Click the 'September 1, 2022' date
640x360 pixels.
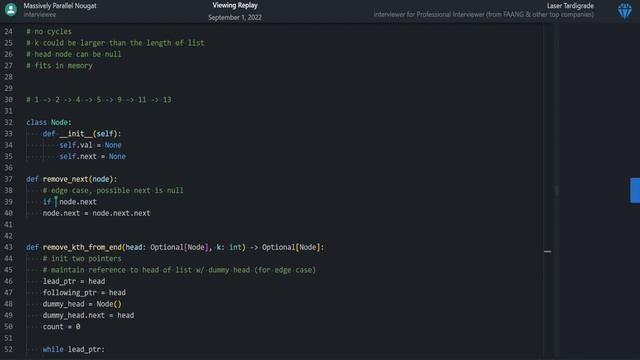(235, 18)
